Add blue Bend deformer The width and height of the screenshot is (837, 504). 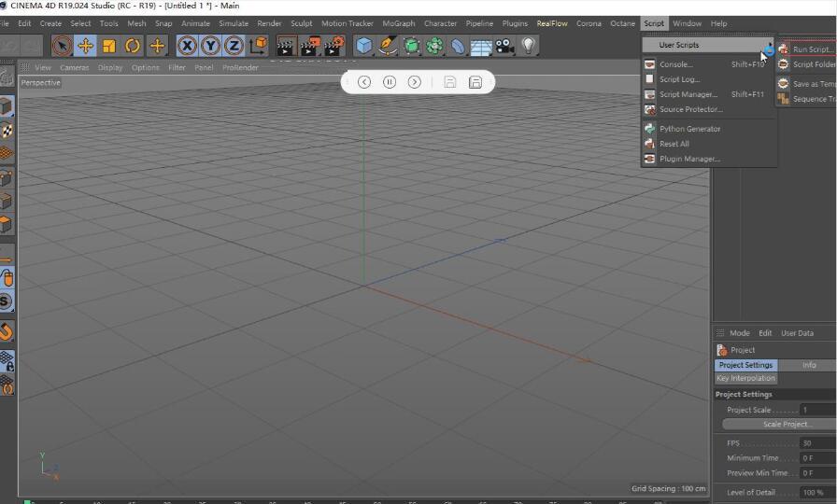point(458,46)
